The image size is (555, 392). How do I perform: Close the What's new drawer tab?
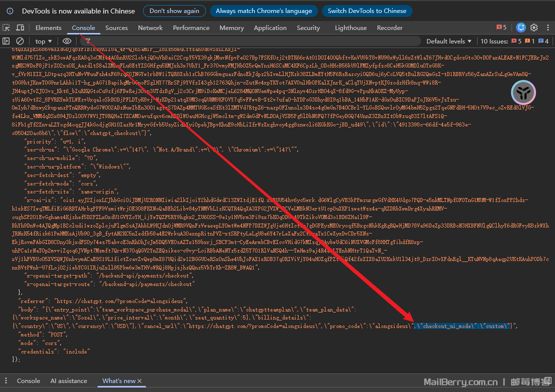(139, 381)
